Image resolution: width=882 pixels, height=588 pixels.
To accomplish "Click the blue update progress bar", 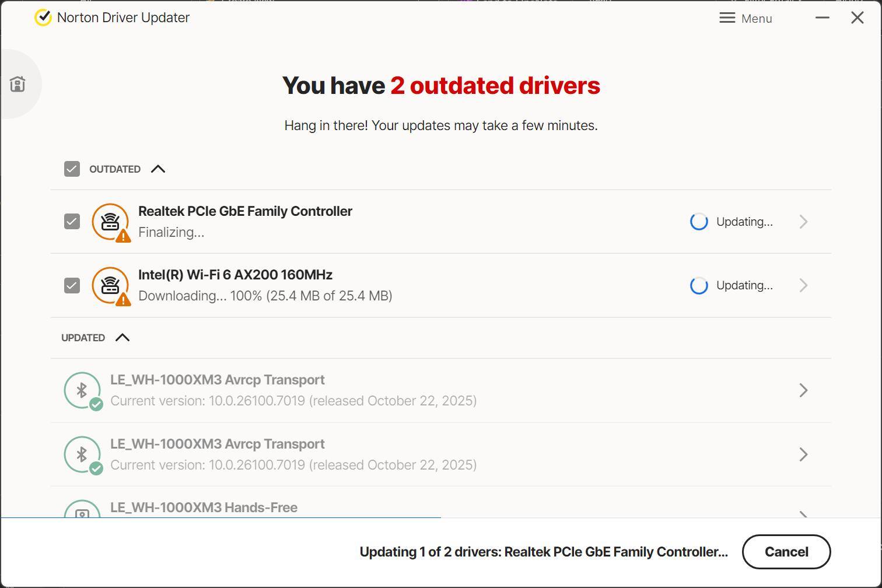I will tap(220, 517).
